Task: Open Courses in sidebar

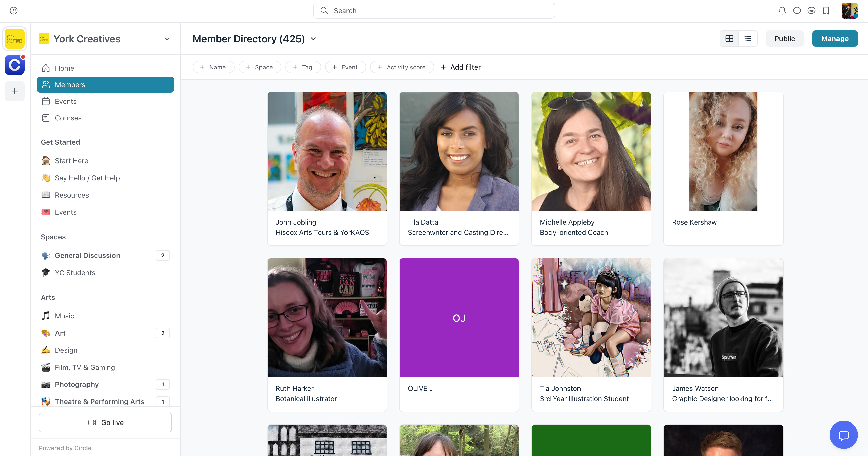Action: click(x=105, y=118)
